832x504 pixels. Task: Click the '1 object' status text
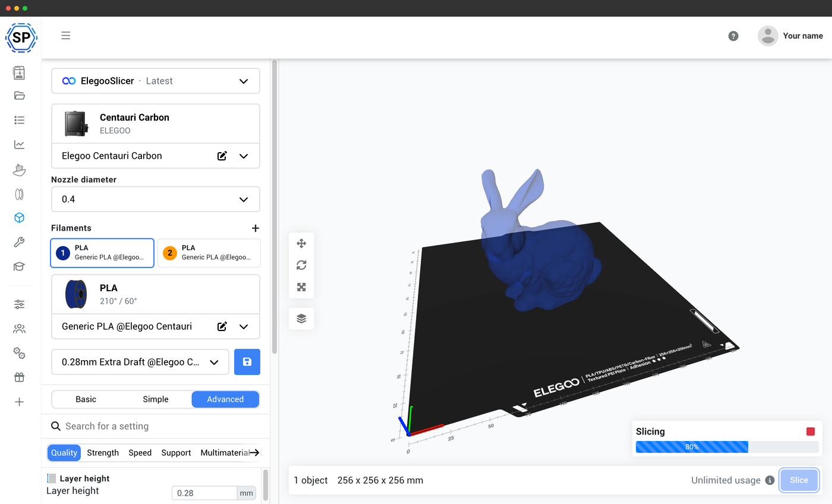(x=311, y=480)
